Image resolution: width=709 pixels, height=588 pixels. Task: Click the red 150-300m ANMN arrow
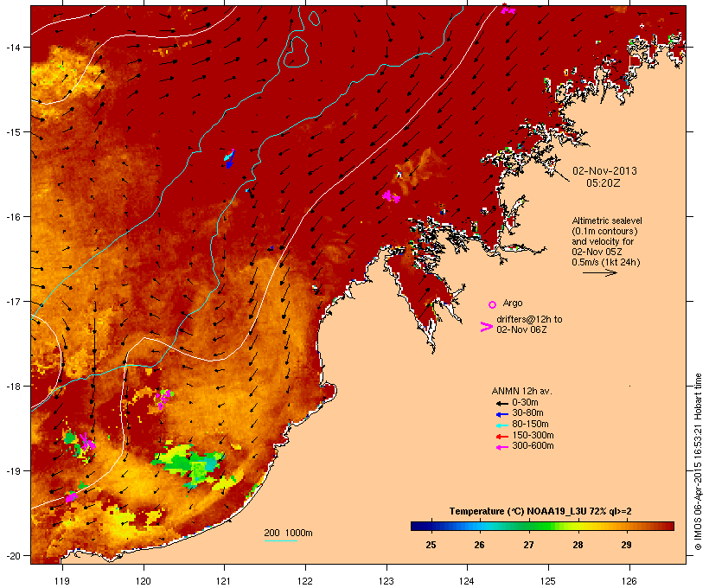(x=502, y=437)
